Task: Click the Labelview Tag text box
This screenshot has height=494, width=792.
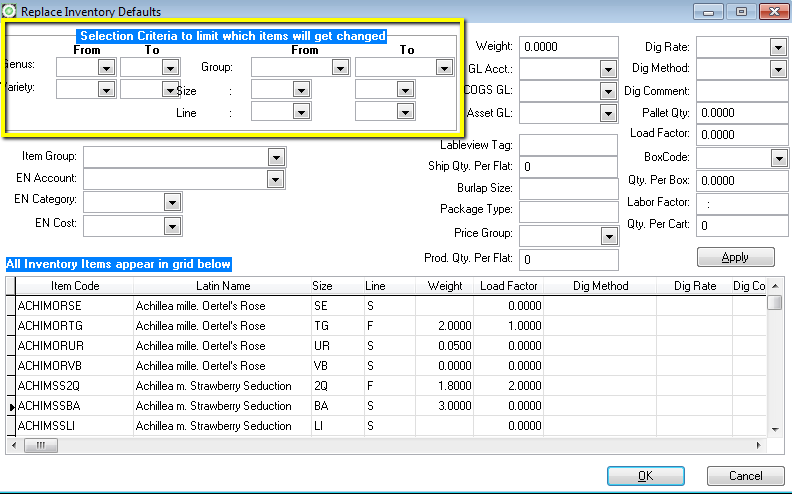Action: [568, 145]
